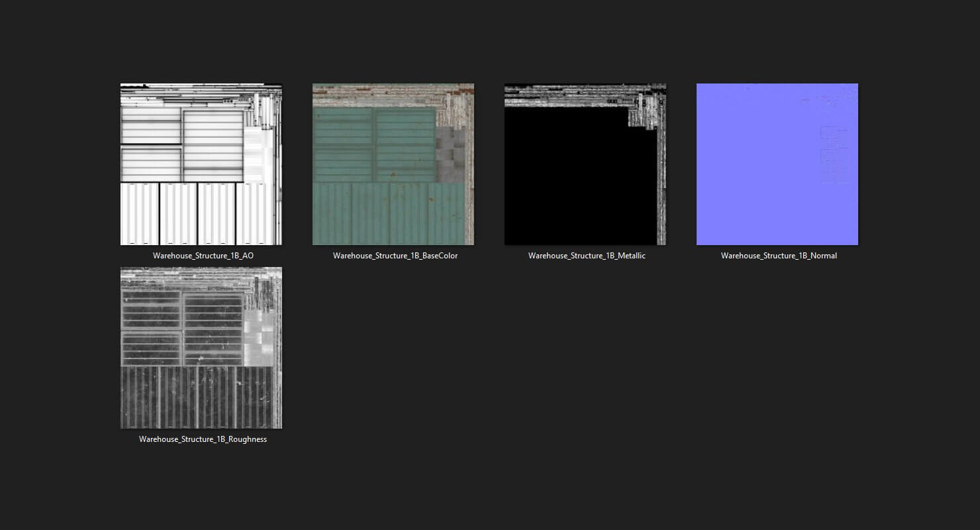Click the light gray tile patch in Roughness map
The width and height of the screenshot is (980, 530).
tap(258, 339)
